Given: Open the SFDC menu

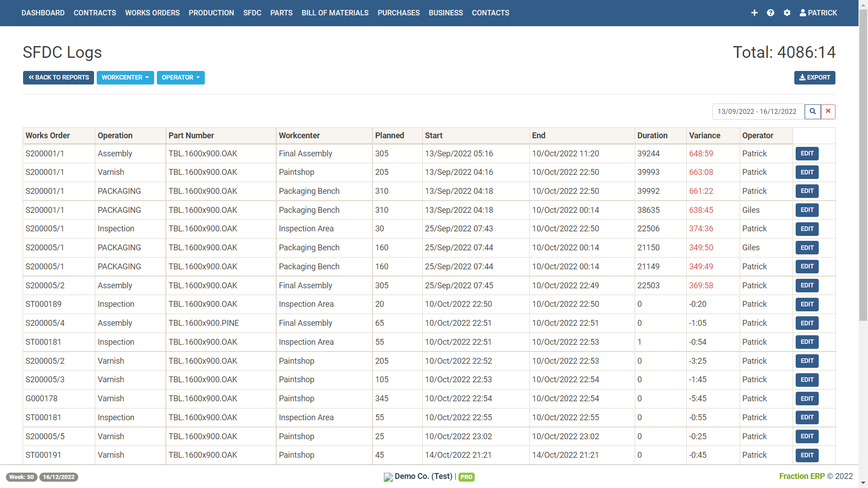Looking at the screenshot, I should 252,13.
